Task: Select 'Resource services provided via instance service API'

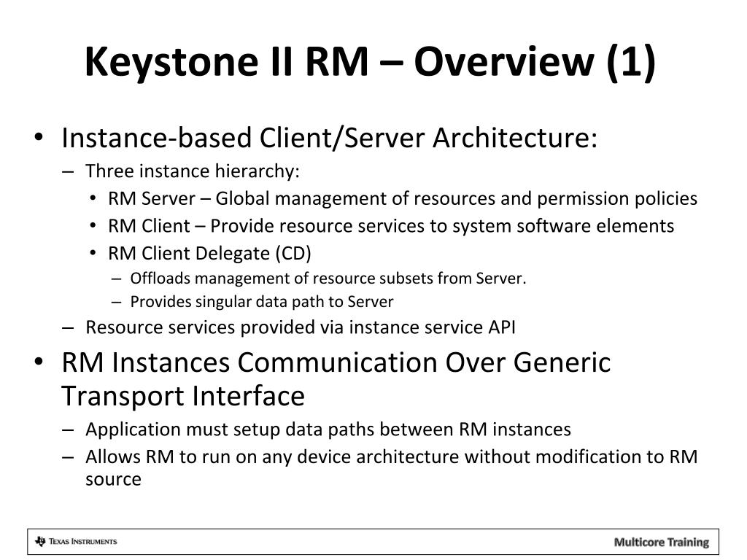Action: (300, 327)
